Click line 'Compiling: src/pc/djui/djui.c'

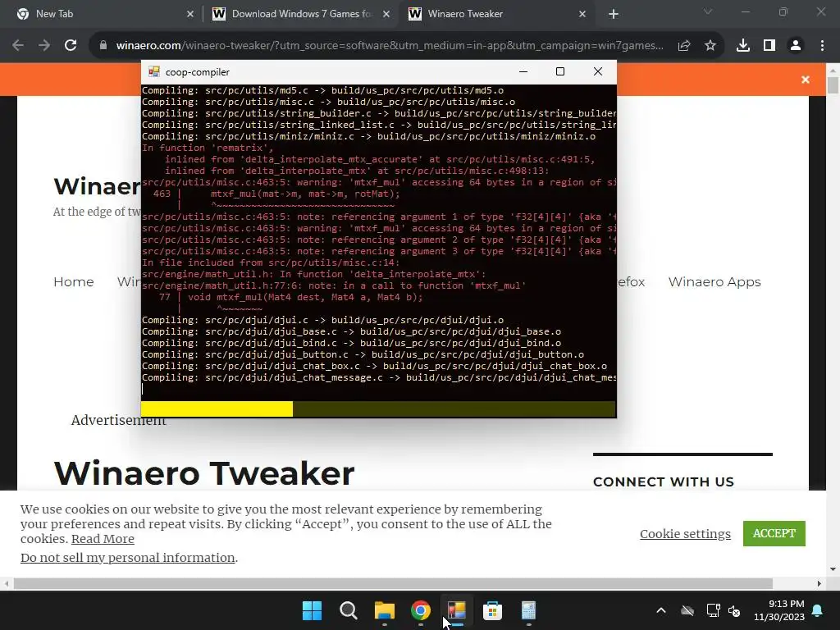point(322,321)
